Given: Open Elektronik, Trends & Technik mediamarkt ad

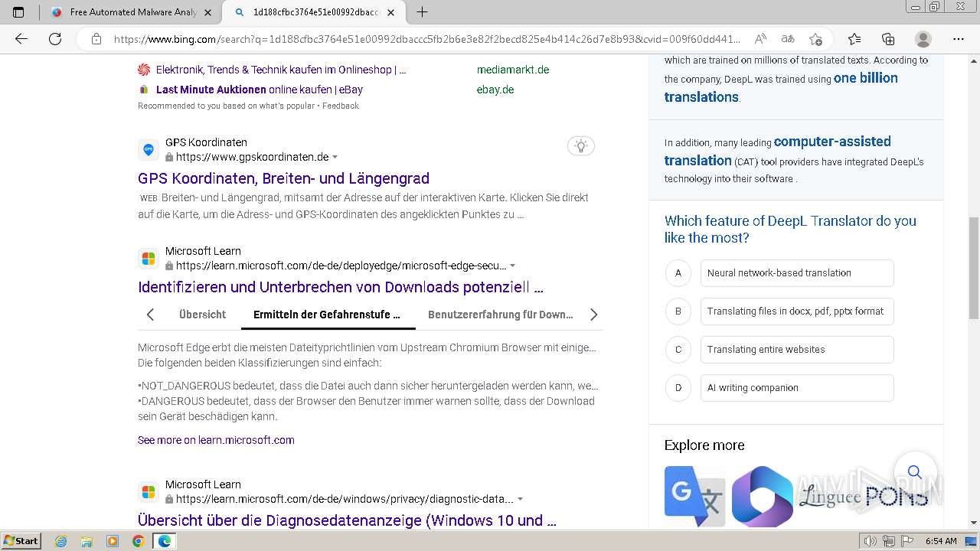Looking at the screenshot, I should 281,70.
